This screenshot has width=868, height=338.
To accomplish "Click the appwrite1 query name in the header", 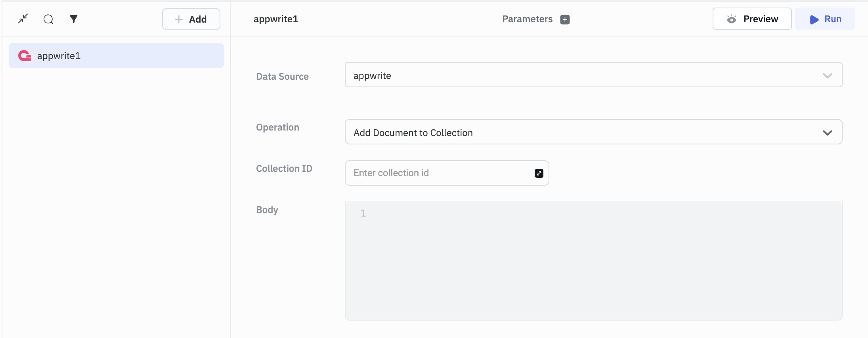I will pos(276,19).
